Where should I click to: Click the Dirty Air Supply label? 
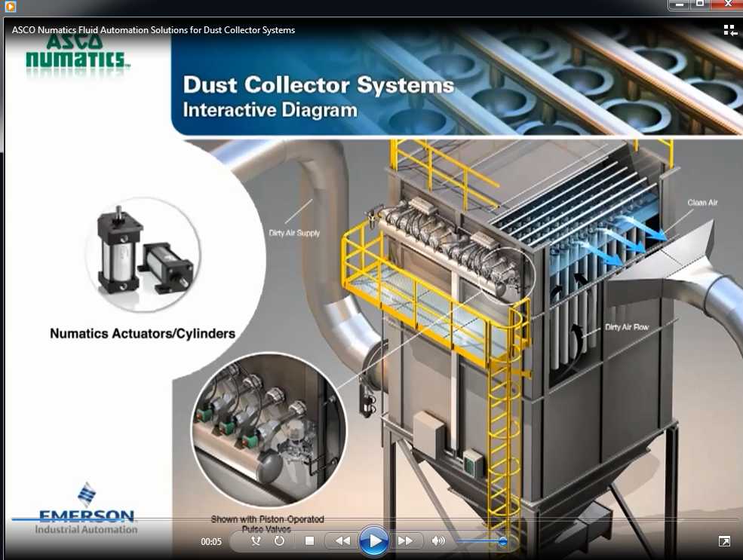pyautogui.click(x=294, y=233)
